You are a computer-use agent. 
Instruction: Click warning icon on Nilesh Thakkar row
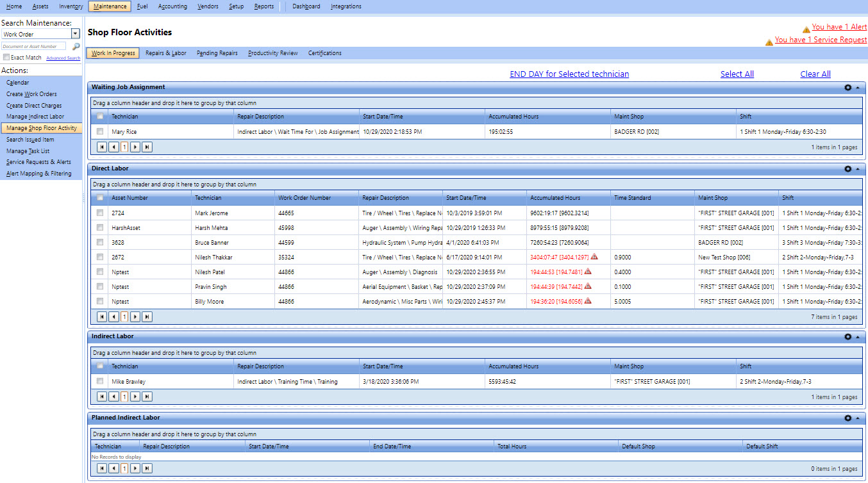click(594, 257)
